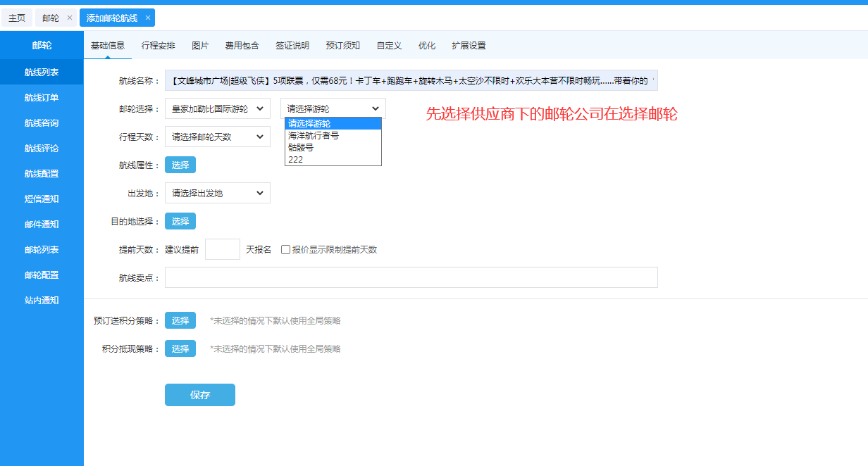
Task: Open 航线订单 in the sidebar
Action: pyautogui.click(x=42, y=97)
